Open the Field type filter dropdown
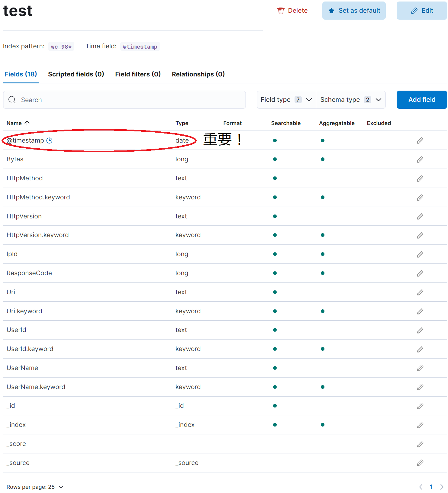 (286, 100)
